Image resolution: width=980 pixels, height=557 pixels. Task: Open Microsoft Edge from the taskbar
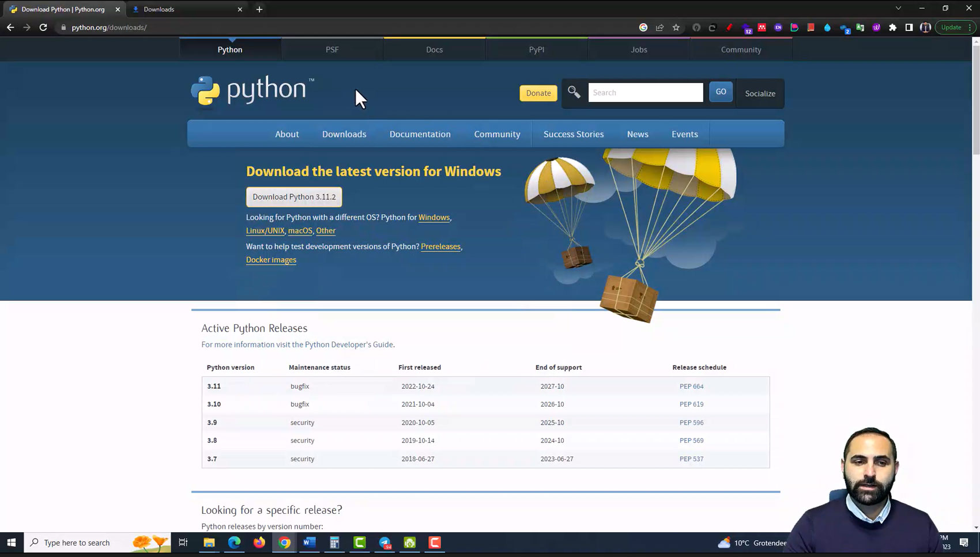234,543
